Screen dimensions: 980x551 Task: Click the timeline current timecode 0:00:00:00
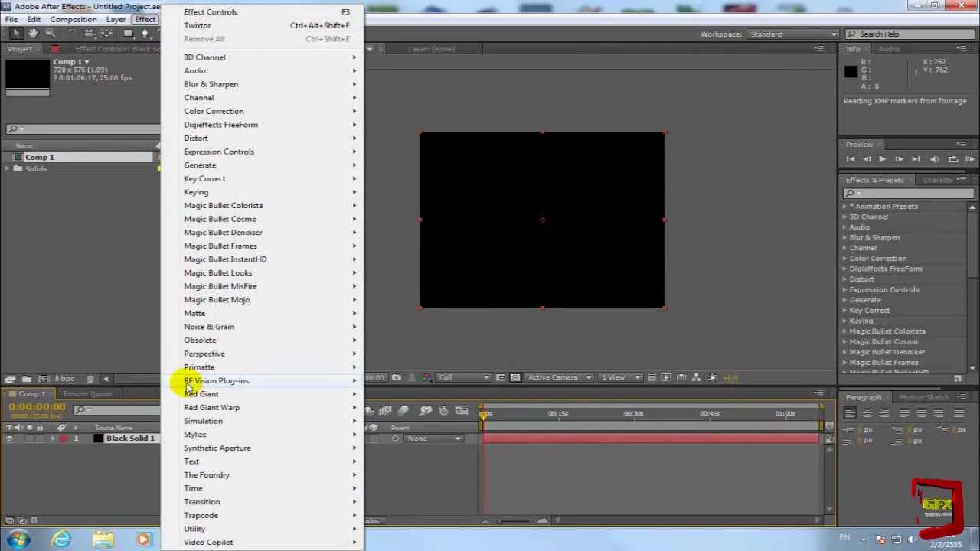(x=37, y=407)
